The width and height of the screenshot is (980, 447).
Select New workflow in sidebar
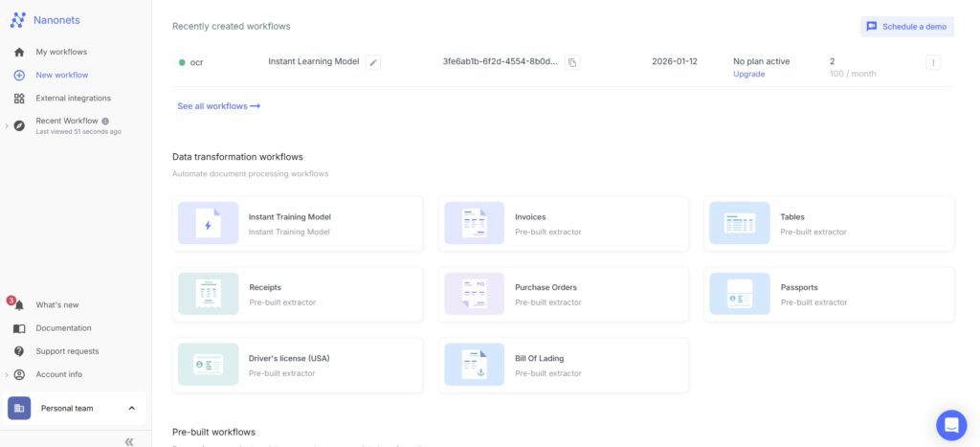(62, 75)
